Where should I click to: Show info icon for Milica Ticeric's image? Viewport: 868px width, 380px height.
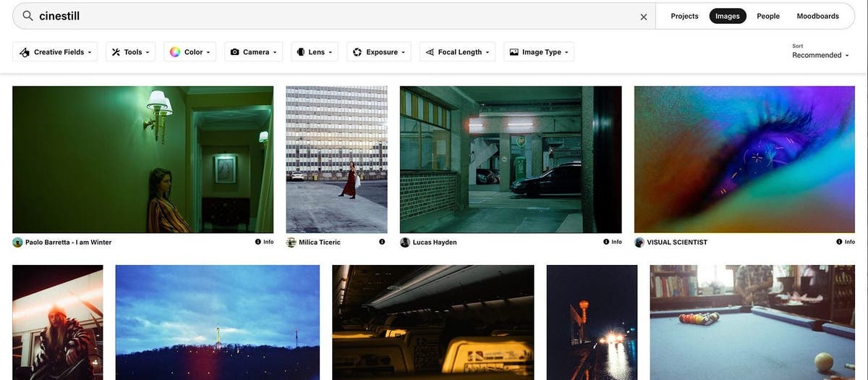tap(382, 242)
